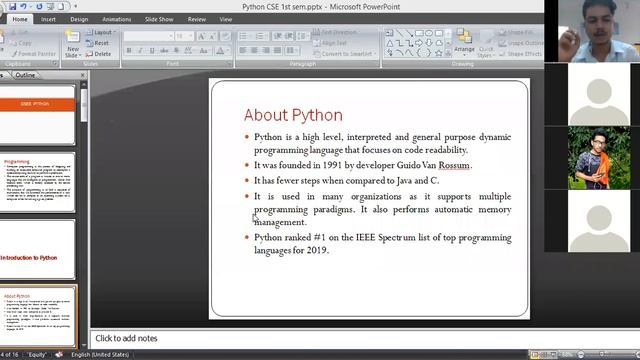Apply a numbered list

click(261, 36)
